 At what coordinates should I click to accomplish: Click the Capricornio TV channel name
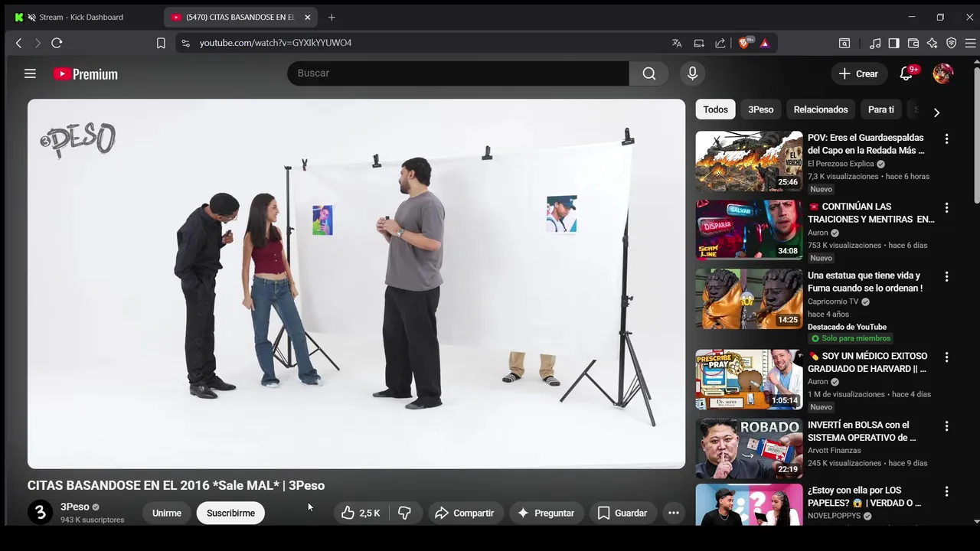coord(833,302)
